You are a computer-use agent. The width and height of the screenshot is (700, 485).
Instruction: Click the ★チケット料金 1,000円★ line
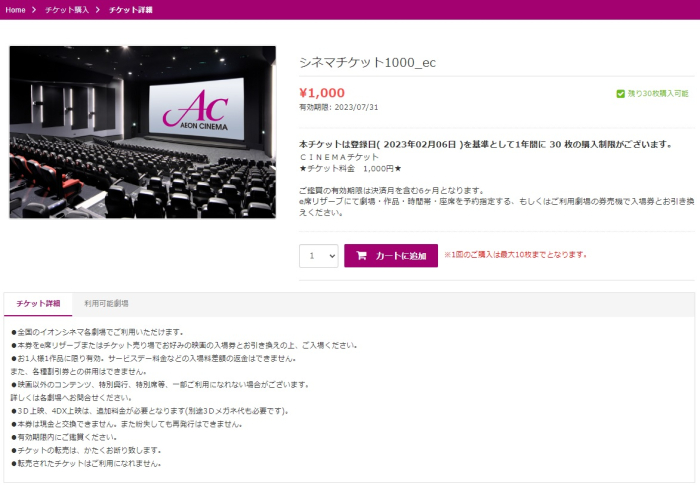[x=346, y=169]
